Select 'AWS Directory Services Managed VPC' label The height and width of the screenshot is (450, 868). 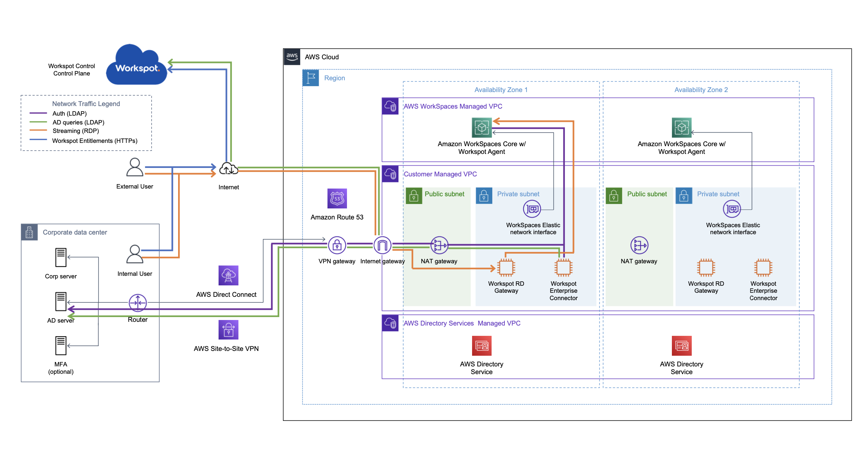[462, 323]
